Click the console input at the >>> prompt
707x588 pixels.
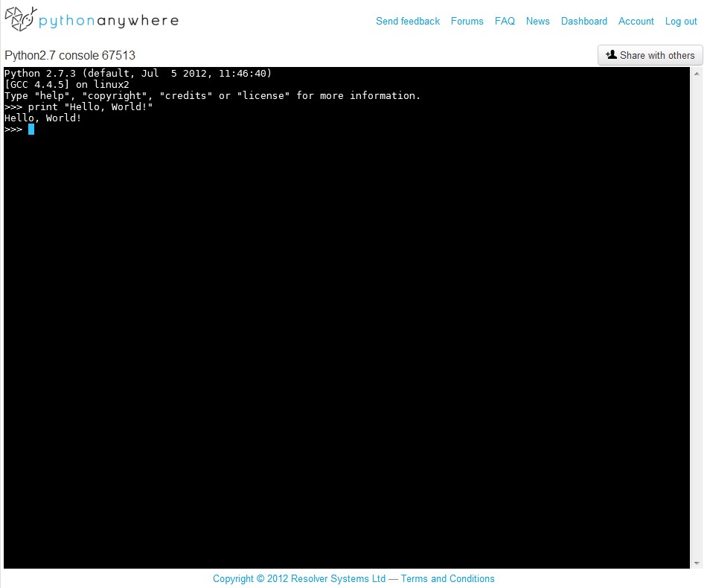(45, 129)
